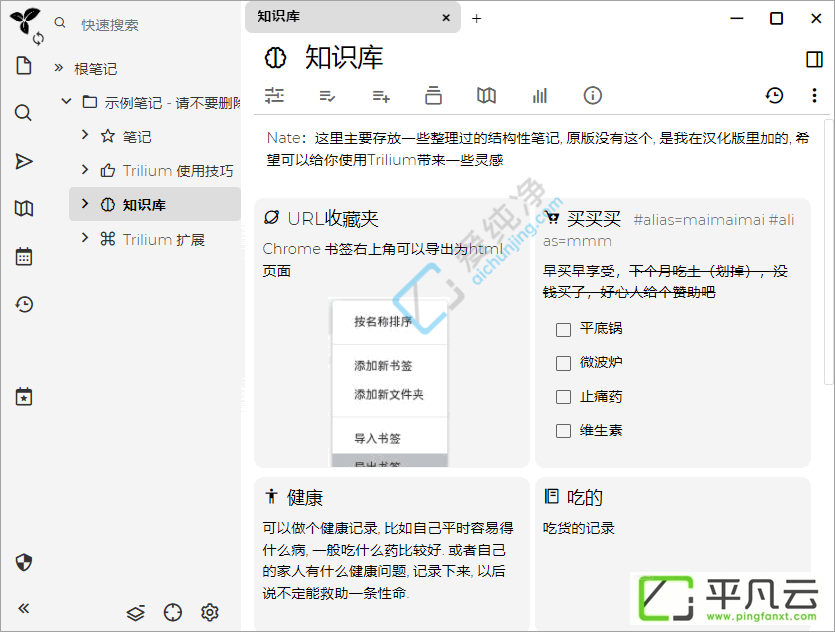The width and height of the screenshot is (835, 632).
Task: Create a new note with page icon
Action: (x=24, y=65)
